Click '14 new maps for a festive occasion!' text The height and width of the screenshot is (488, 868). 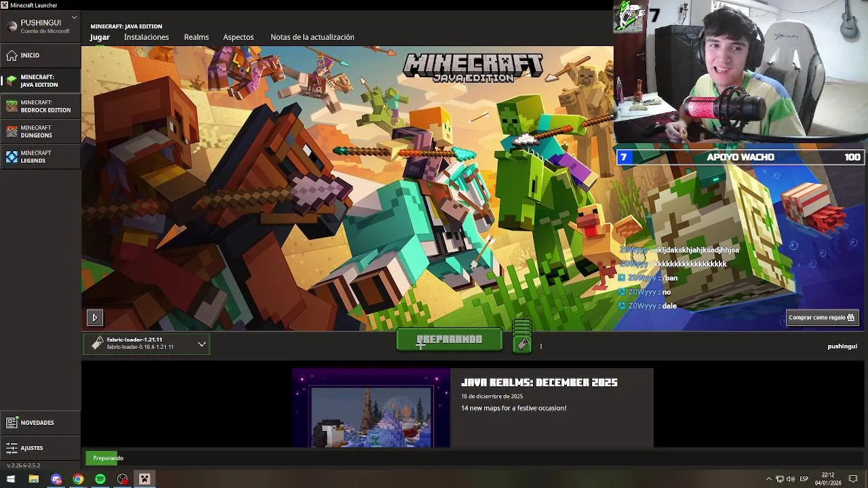coord(513,408)
